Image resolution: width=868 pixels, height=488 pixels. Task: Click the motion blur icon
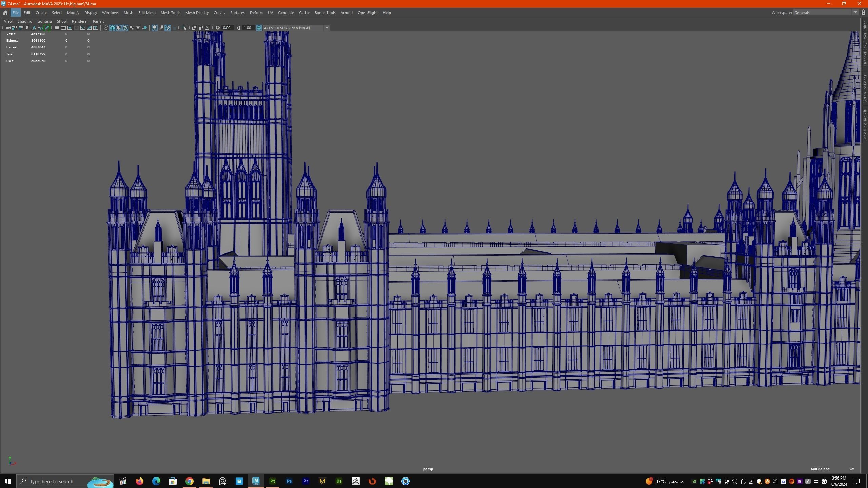pos(161,28)
